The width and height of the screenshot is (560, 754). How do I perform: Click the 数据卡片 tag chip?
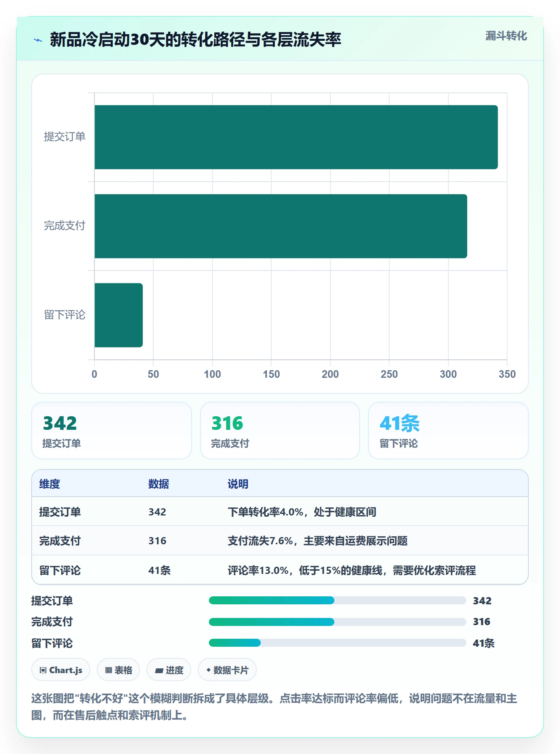pos(227,670)
